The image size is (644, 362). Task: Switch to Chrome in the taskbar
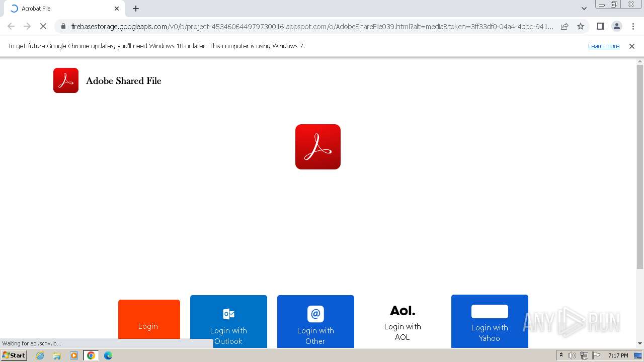coord(91,355)
